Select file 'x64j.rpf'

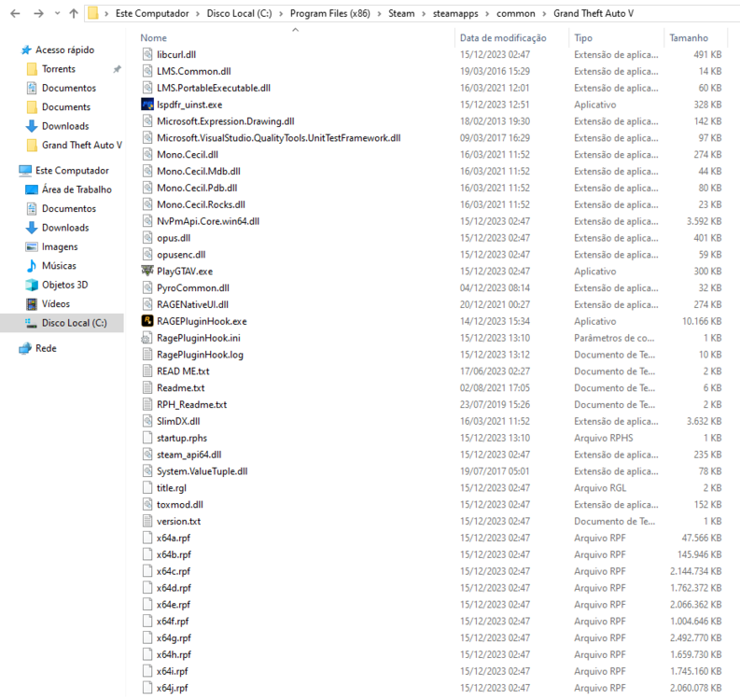173,688
